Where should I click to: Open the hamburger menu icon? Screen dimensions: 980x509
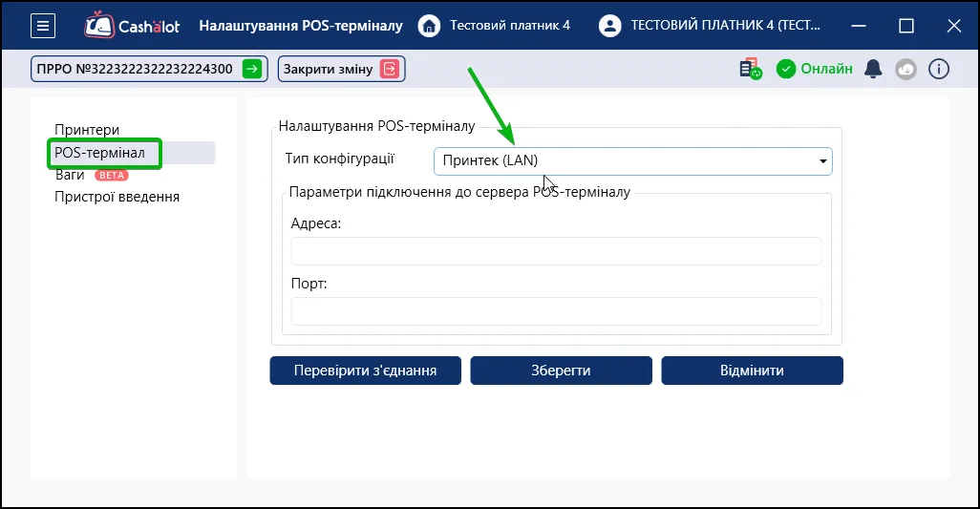click(42, 26)
